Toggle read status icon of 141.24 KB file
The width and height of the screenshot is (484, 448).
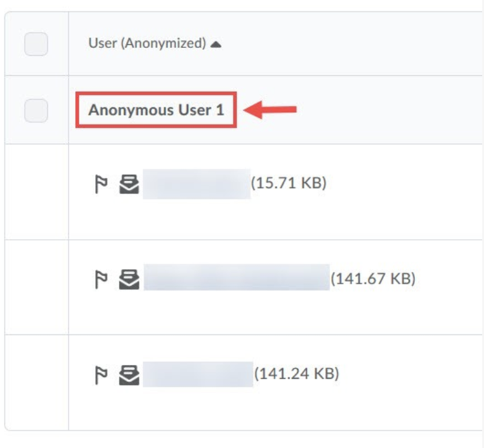pyautogui.click(x=129, y=375)
